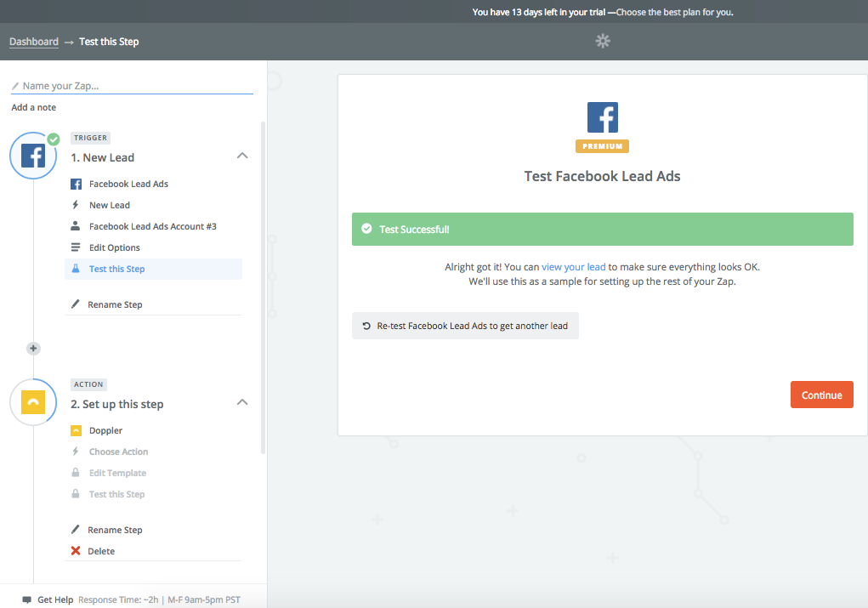
Task: Click the plus icon to add step
Action: coord(33,349)
